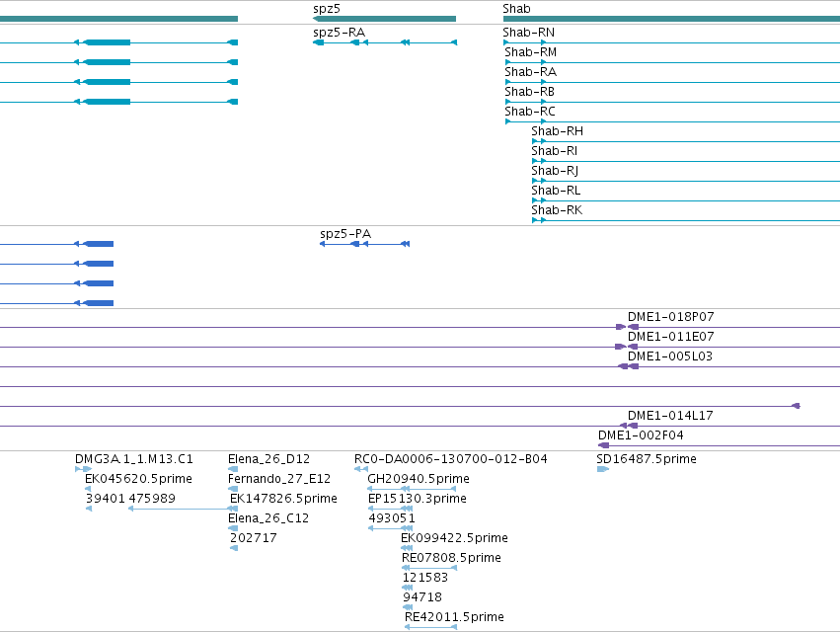Viewport: 840px width, 632px height.
Task: Click the DME1-005L03 clone label
Action: (670, 356)
